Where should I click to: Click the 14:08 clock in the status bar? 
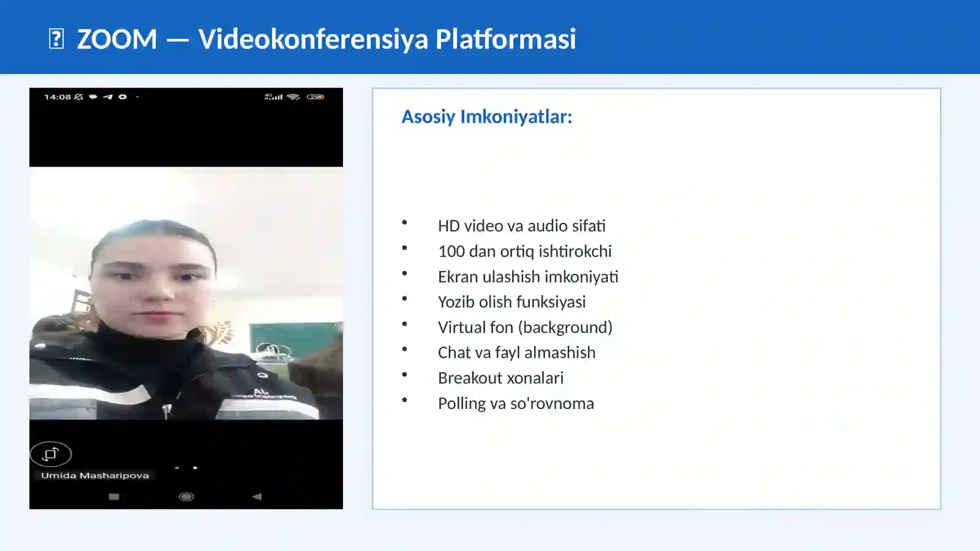click(58, 97)
